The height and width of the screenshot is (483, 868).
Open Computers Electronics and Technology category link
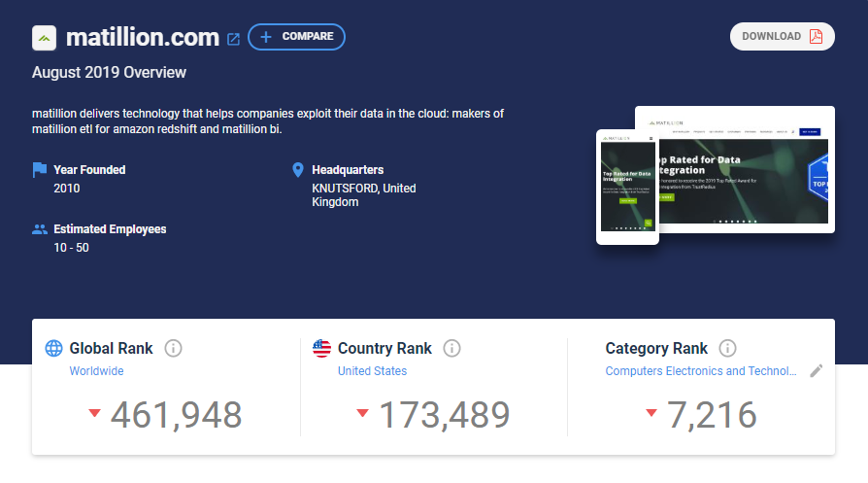point(701,371)
